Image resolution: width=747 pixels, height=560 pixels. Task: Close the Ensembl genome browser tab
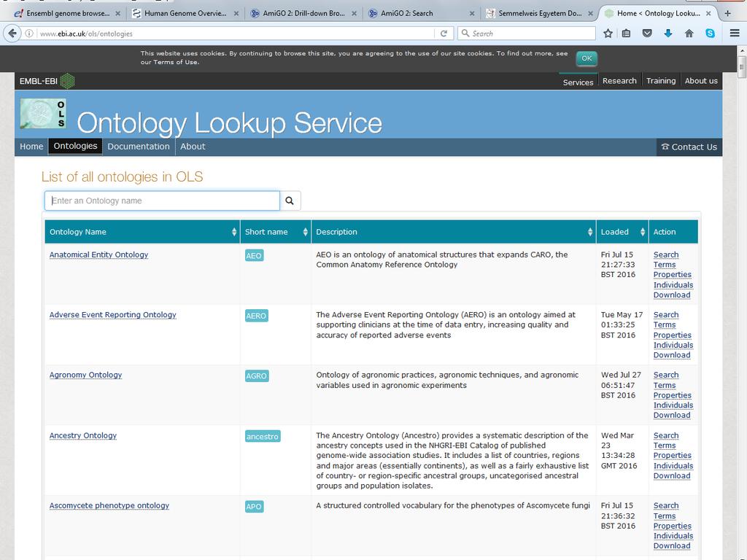pos(117,13)
